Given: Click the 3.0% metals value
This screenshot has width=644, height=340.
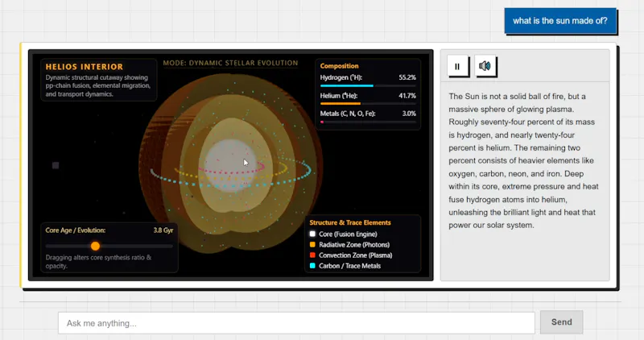Looking at the screenshot, I should point(409,114).
